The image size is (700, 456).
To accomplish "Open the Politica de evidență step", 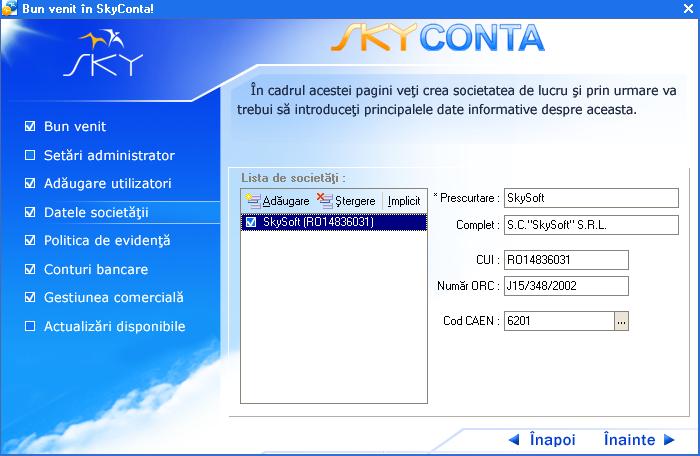I will (107, 240).
